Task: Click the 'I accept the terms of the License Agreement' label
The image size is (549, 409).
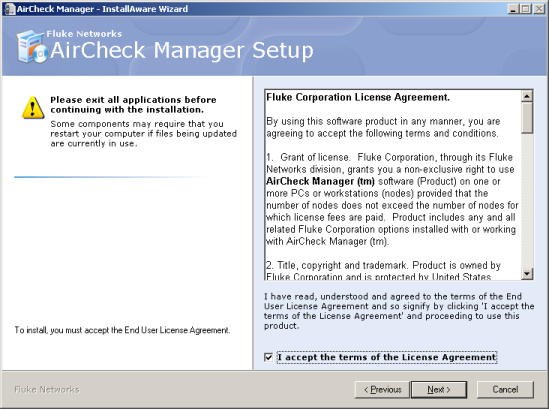Action: tap(387, 358)
